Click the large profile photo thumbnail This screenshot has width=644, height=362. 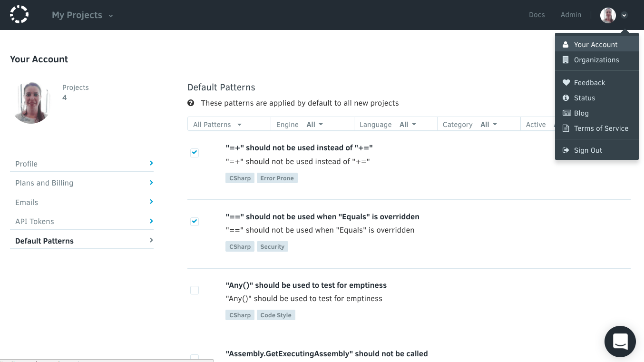(x=32, y=103)
